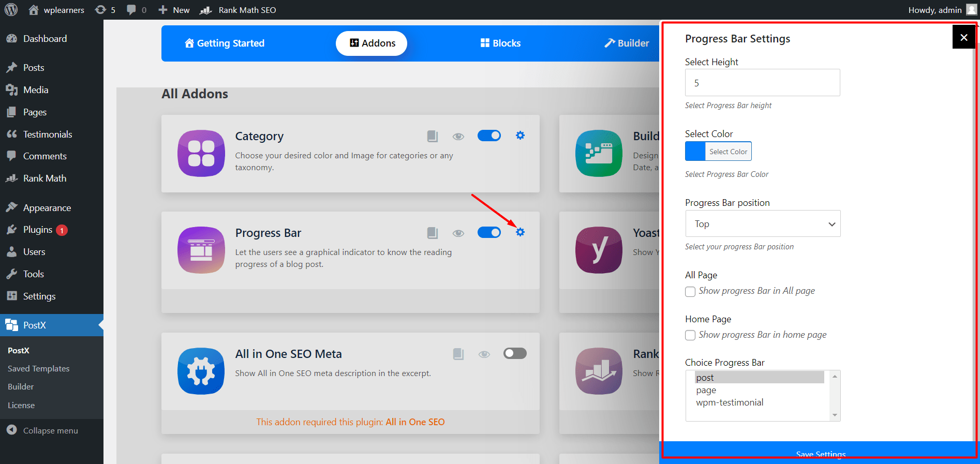Click the WordPress logo in admin bar
This screenshot has height=464, width=980.
[11, 10]
